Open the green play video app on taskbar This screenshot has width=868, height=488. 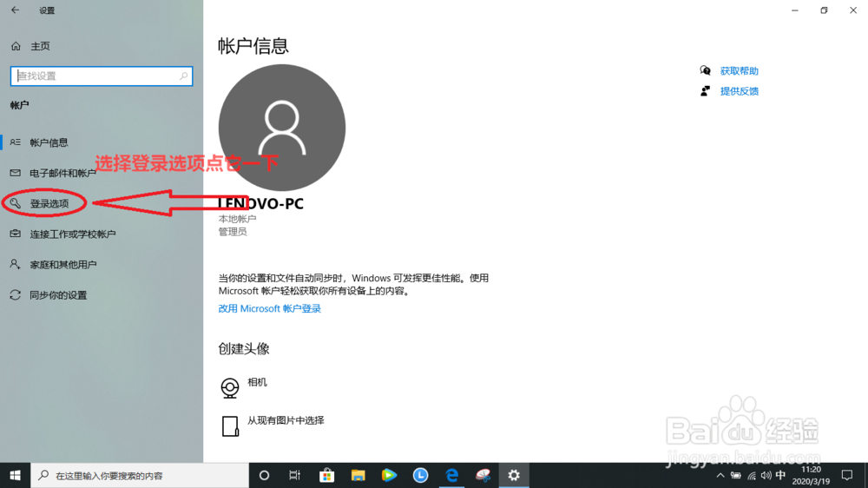tap(389, 475)
